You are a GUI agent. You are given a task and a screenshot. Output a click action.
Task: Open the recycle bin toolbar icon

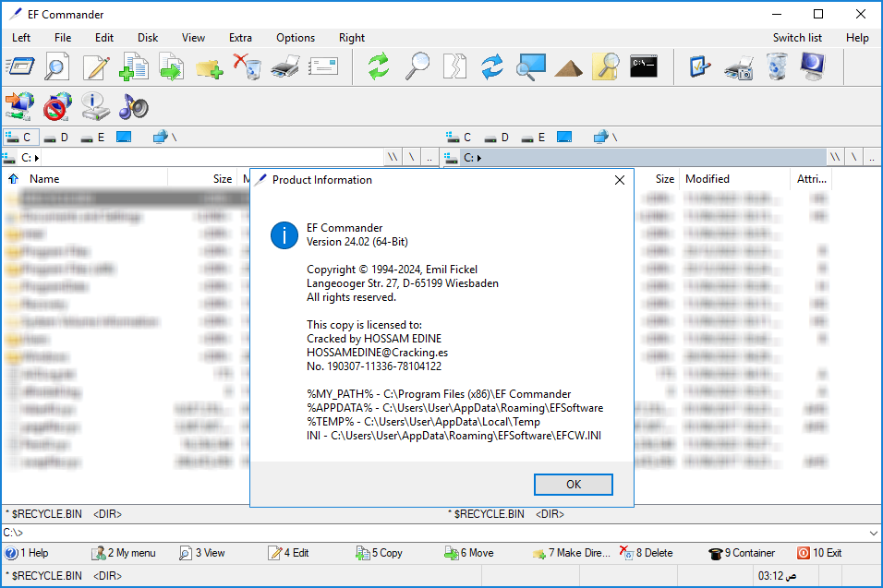(x=777, y=66)
